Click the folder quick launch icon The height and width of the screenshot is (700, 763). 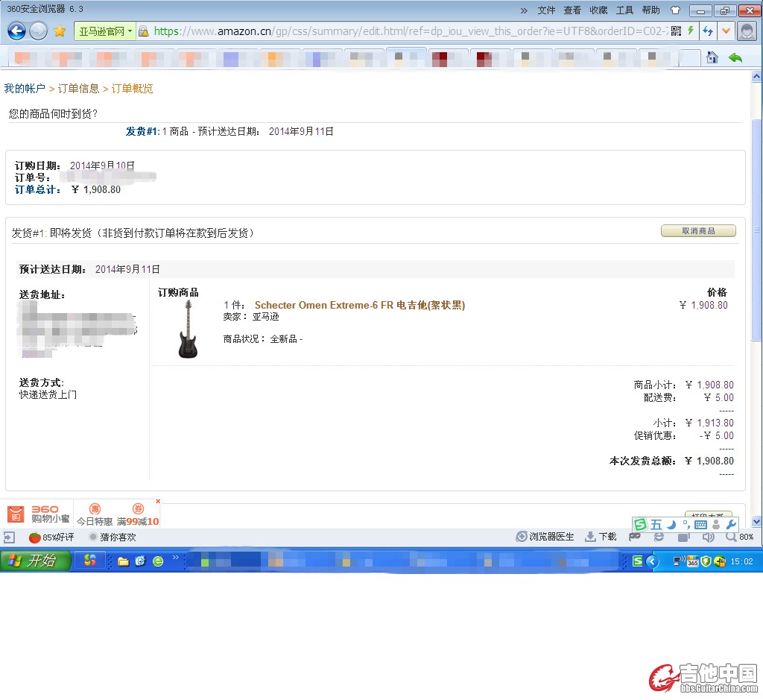[124, 562]
